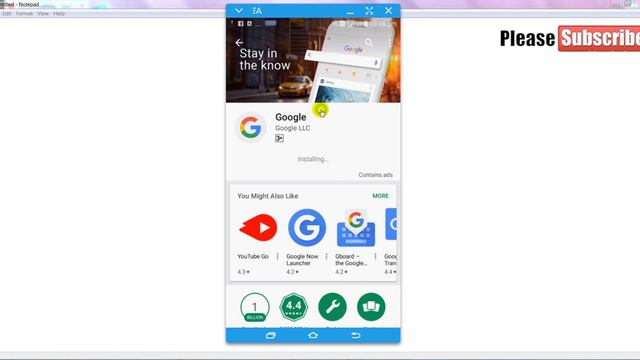Open the Google app icon

click(x=250, y=127)
